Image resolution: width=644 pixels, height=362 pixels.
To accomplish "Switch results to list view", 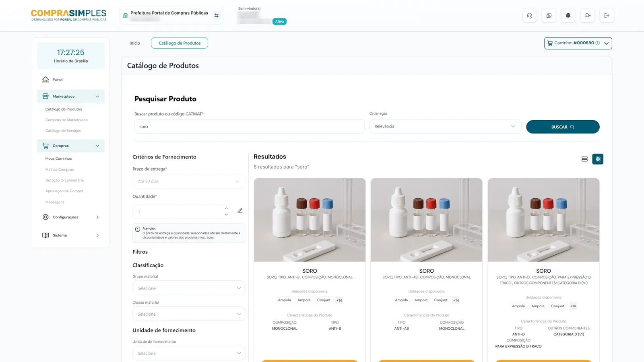I will 584,159.
